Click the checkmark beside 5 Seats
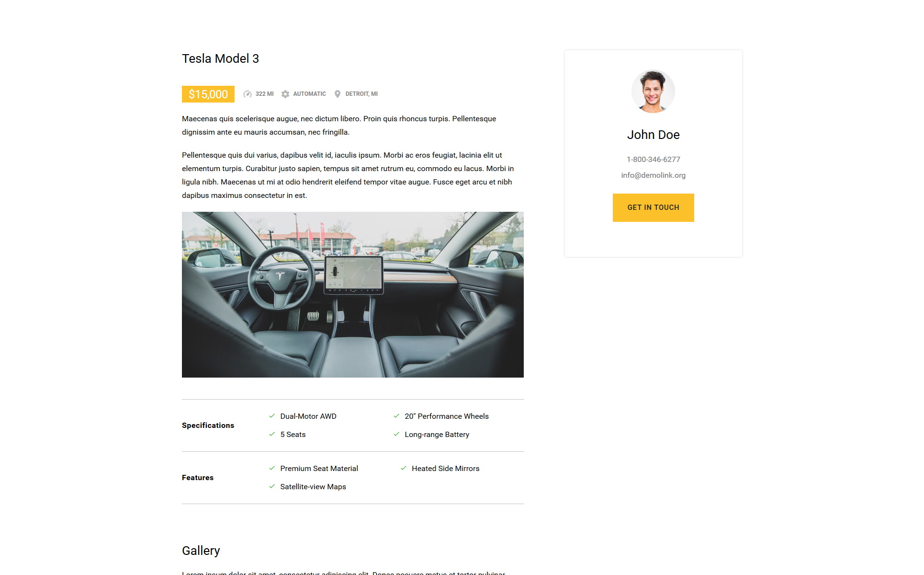The image size is (924, 575). [272, 434]
